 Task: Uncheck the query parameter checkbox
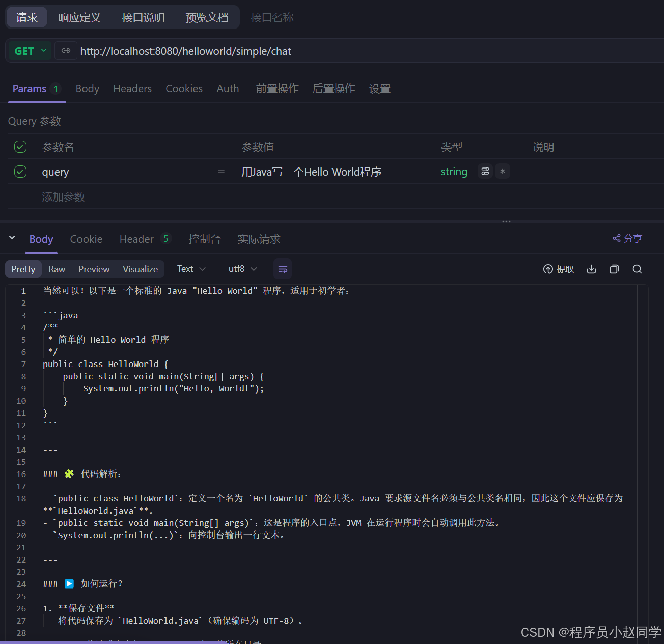(20, 172)
